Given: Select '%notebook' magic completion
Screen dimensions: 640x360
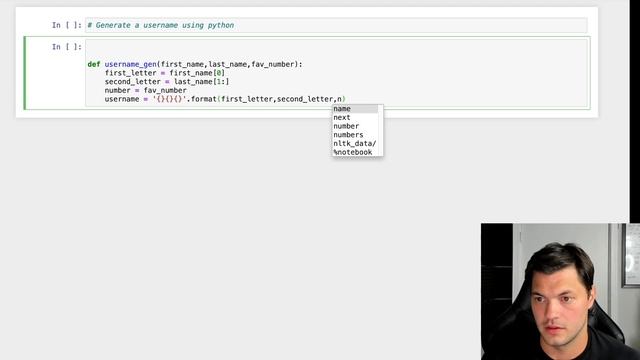Looking at the screenshot, I should [x=355, y=152].
